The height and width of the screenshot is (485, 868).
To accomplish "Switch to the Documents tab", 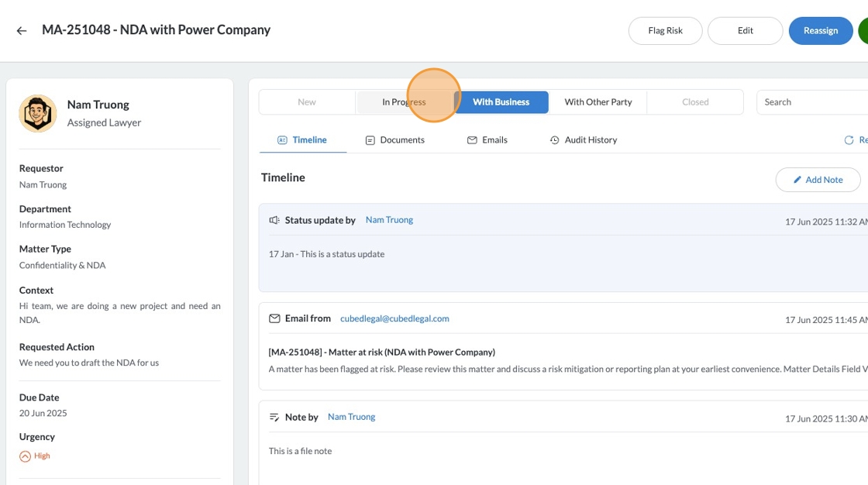I will point(395,140).
